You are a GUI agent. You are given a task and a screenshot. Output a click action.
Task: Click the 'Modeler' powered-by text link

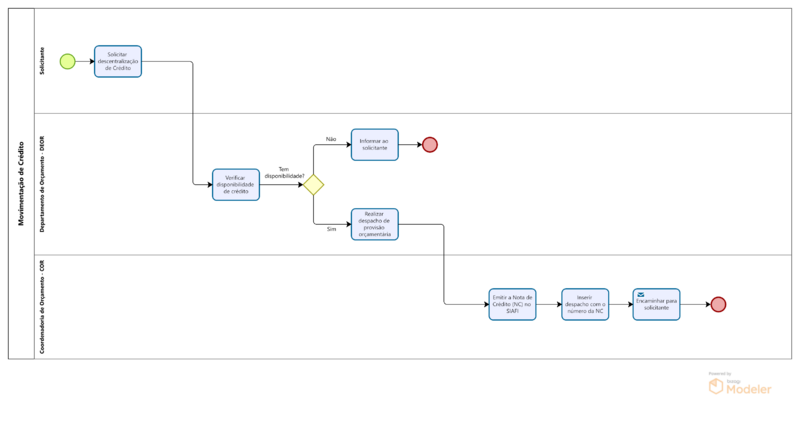point(748,389)
